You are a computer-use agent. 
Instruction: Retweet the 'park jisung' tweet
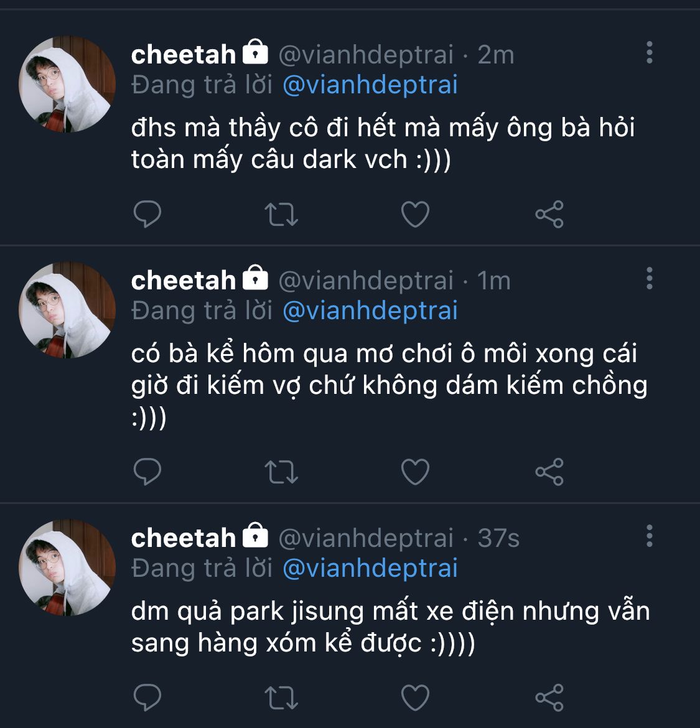click(x=281, y=698)
